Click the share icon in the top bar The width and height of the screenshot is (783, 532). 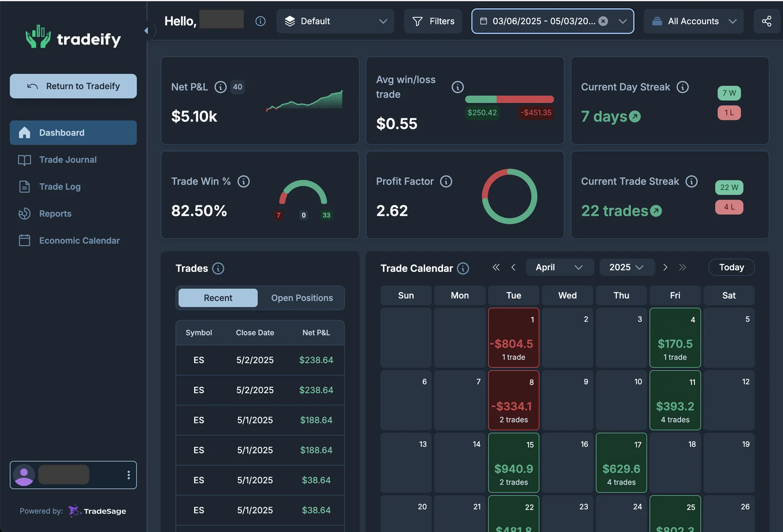(766, 21)
